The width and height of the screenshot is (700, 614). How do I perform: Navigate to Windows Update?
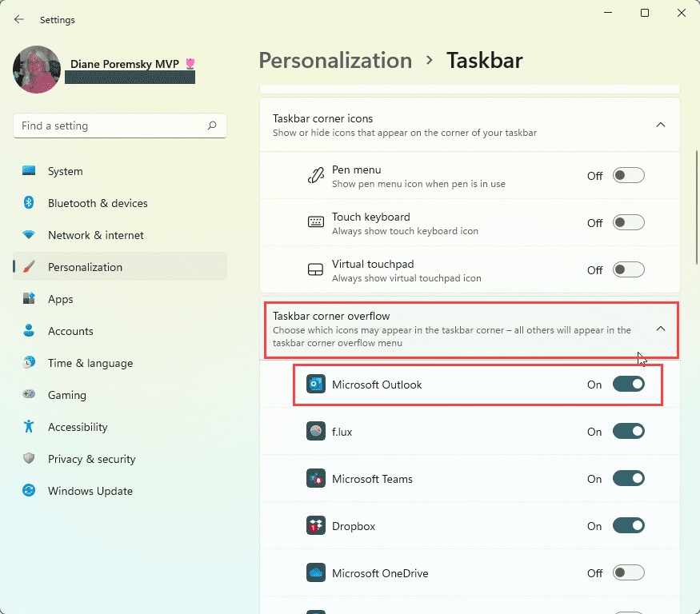[x=120, y=491]
